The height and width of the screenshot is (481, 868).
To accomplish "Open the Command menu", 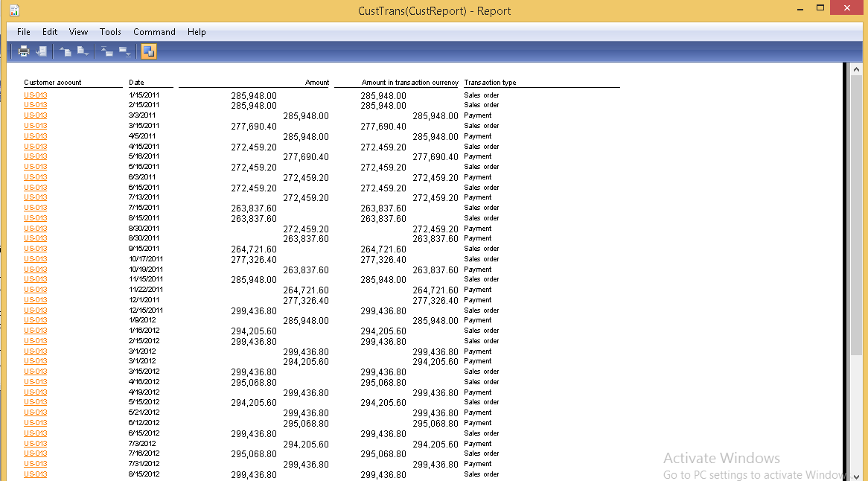I will pos(154,32).
